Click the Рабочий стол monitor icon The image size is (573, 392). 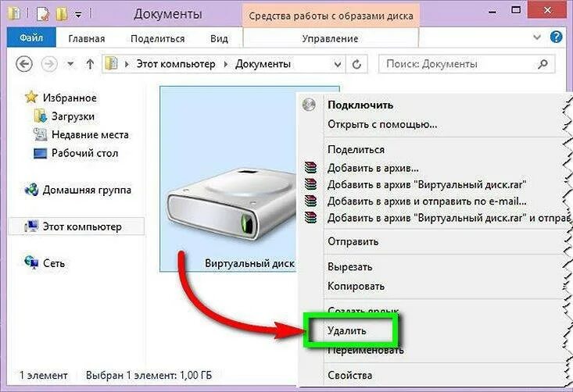click(40, 153)
